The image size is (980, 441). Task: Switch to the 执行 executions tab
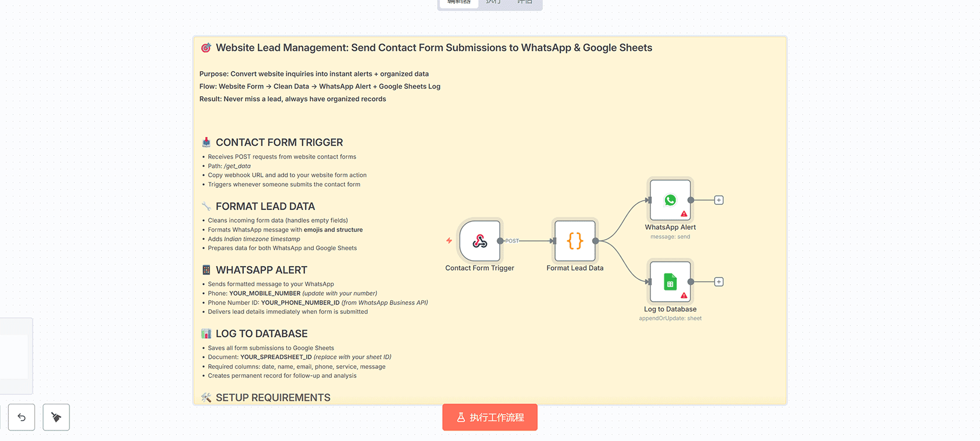(494, 2)
